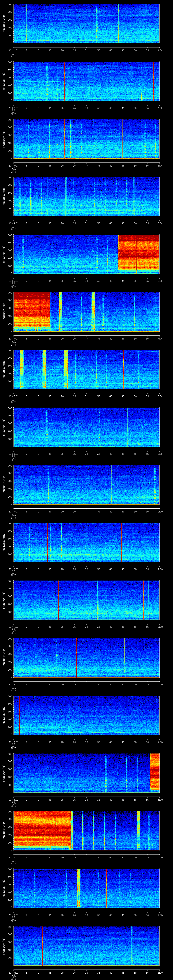Select the 20:15:00 start time label
The height and width of the screenshot is (980, 173).
click(x=13, y=858)
